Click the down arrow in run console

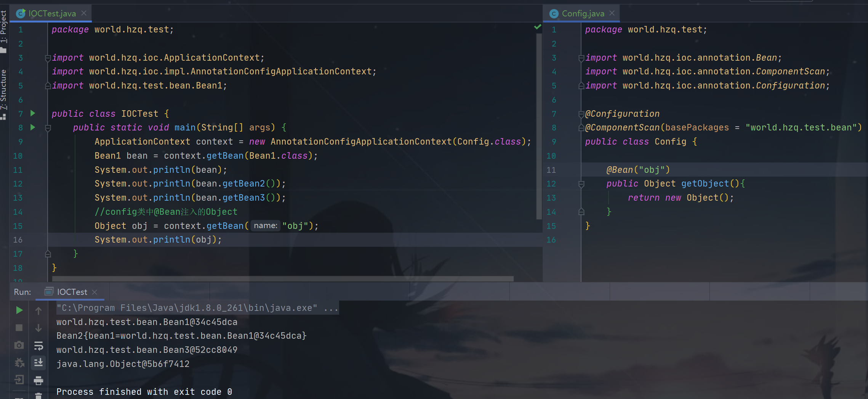(38, 328)
